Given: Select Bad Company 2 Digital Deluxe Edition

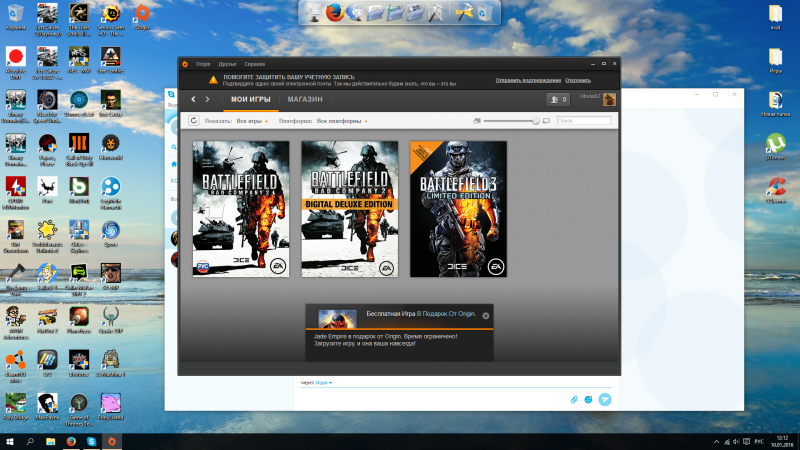Looking at the screenshot, I should pyautogui.click(x=349, y=209).
